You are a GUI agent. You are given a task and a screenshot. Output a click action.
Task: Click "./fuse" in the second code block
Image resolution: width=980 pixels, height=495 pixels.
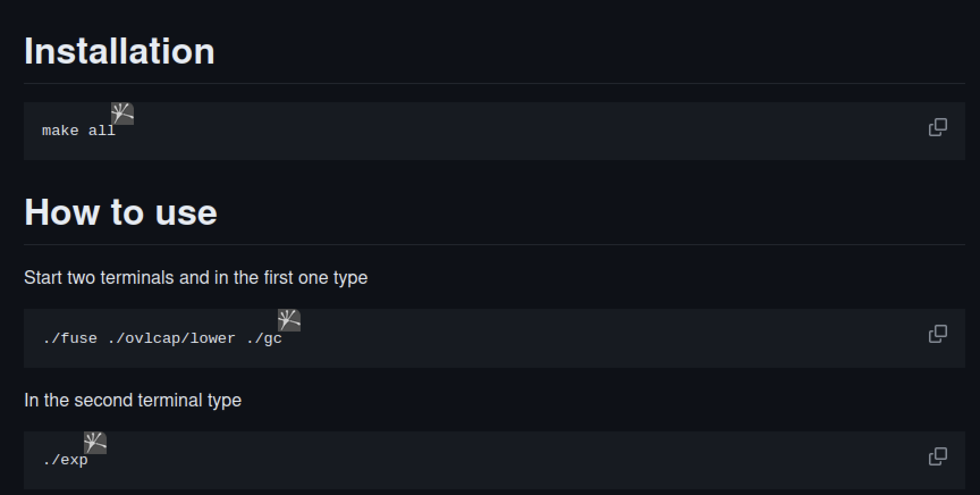tap(70, 338)
